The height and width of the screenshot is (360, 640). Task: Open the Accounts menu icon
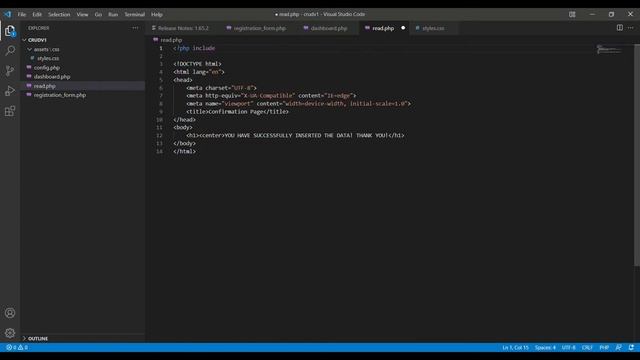click(x=10, y=313)
